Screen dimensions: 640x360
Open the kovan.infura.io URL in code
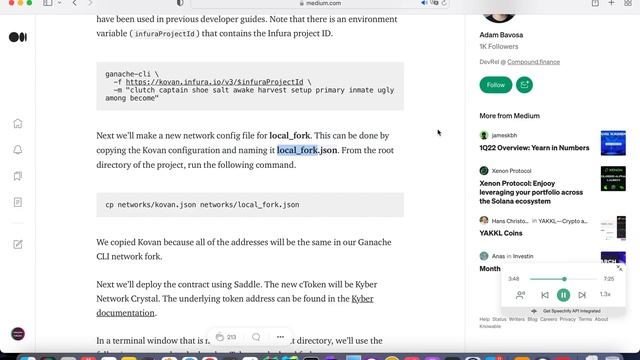point(214,82)
